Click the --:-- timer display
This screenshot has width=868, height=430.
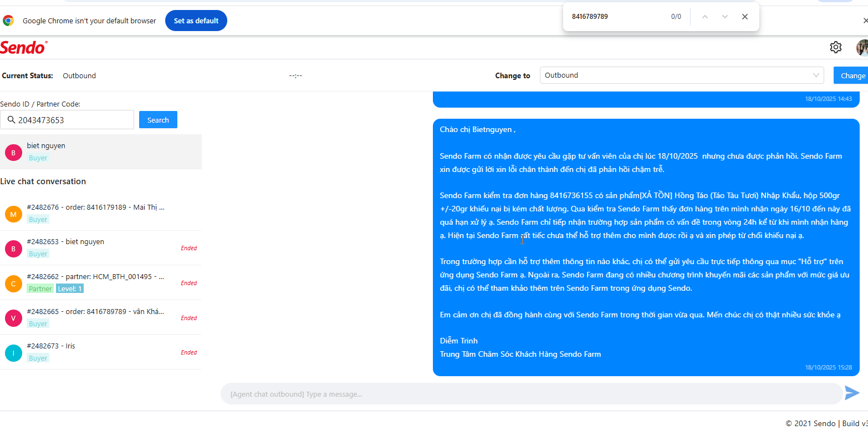(295, 75)
